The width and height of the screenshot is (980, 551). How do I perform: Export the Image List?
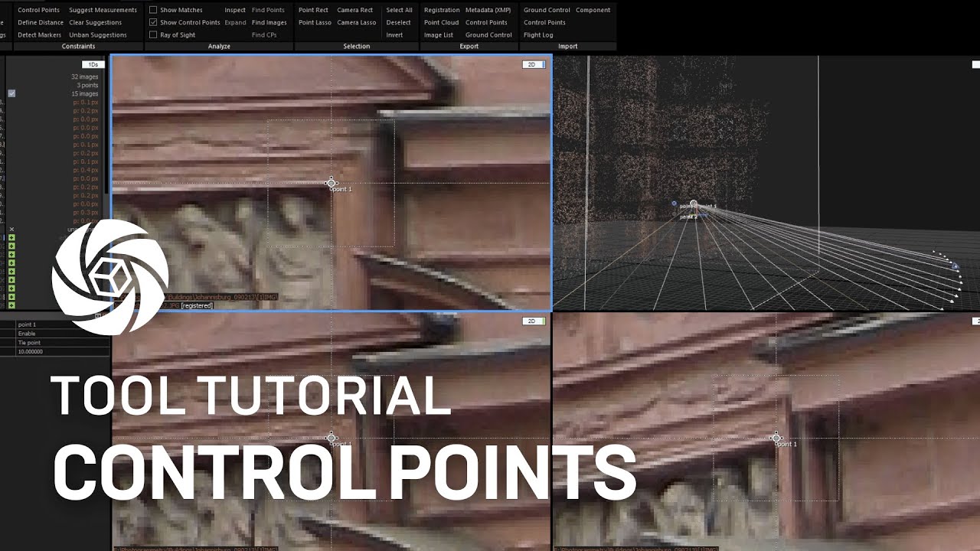pos(439,34)
